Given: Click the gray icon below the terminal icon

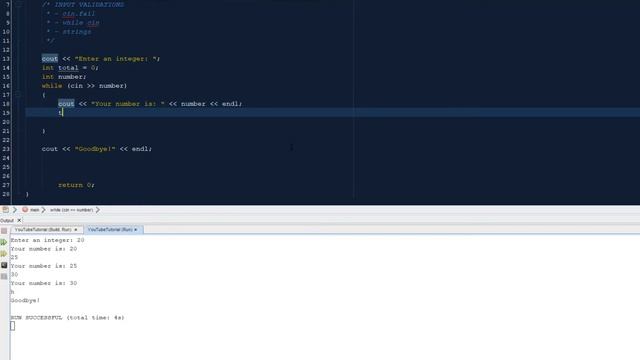Looking at the screenshot, I should pos(4,277).
